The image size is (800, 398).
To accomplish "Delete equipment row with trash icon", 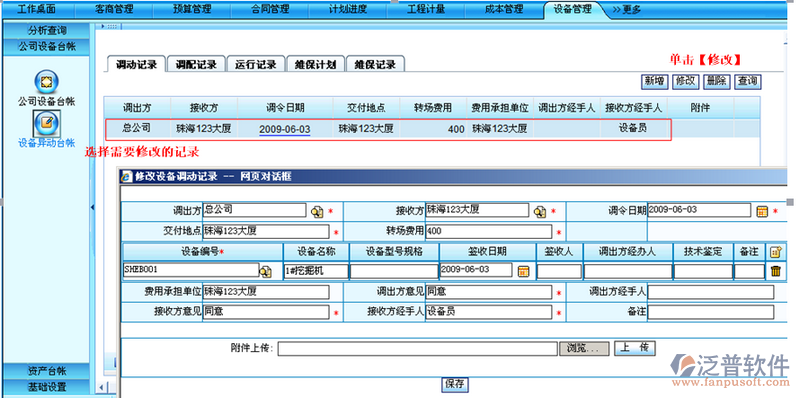I will pos(776,271).
